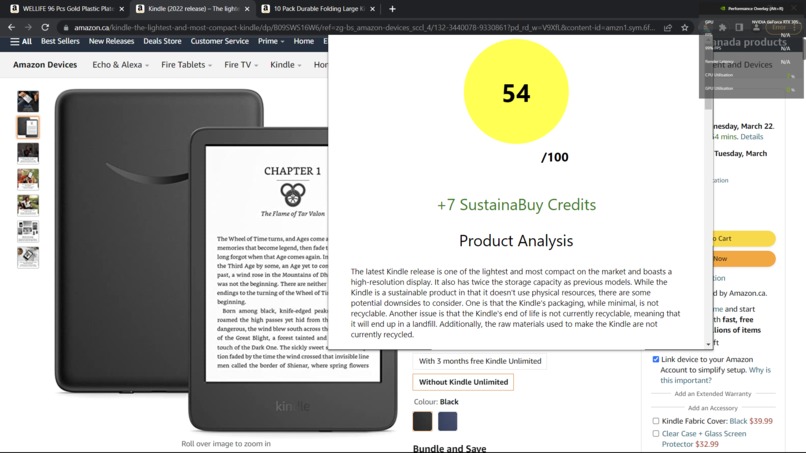Check Kindle Fabric Cover Black accessory
The height and width of the screenshot is (453, 806).
coord(655,421)
